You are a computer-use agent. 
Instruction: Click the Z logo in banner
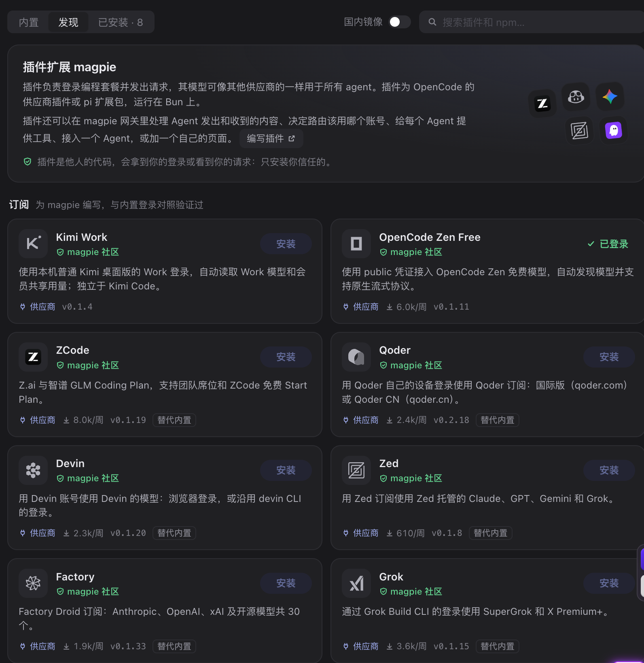pyautogui.click(x=542, y=104)
